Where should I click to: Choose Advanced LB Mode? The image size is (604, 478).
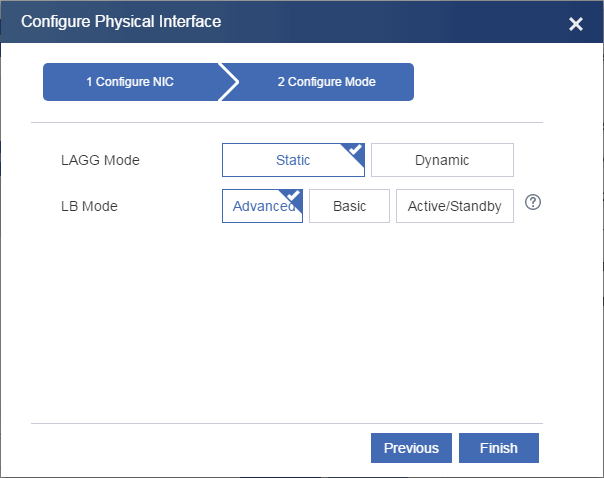(260, 207)
